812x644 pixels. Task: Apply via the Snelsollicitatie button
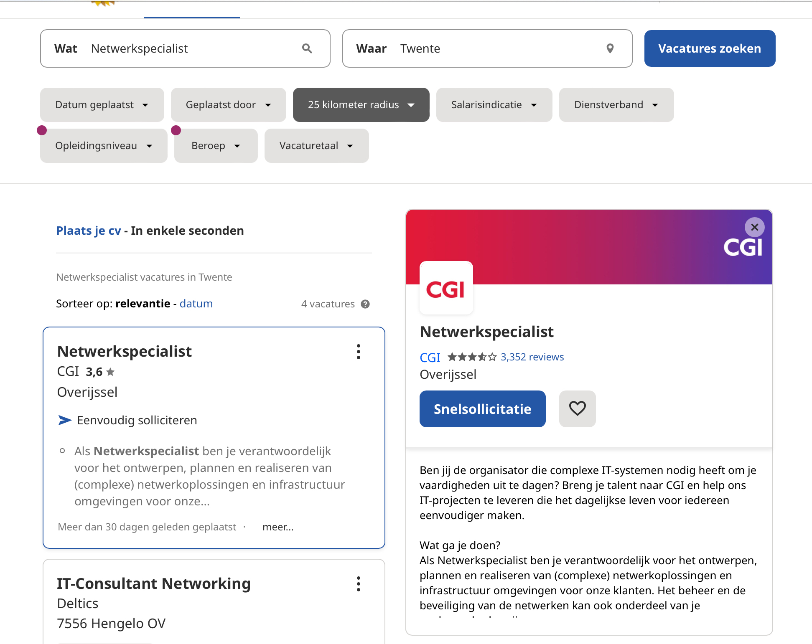[482, 409]
